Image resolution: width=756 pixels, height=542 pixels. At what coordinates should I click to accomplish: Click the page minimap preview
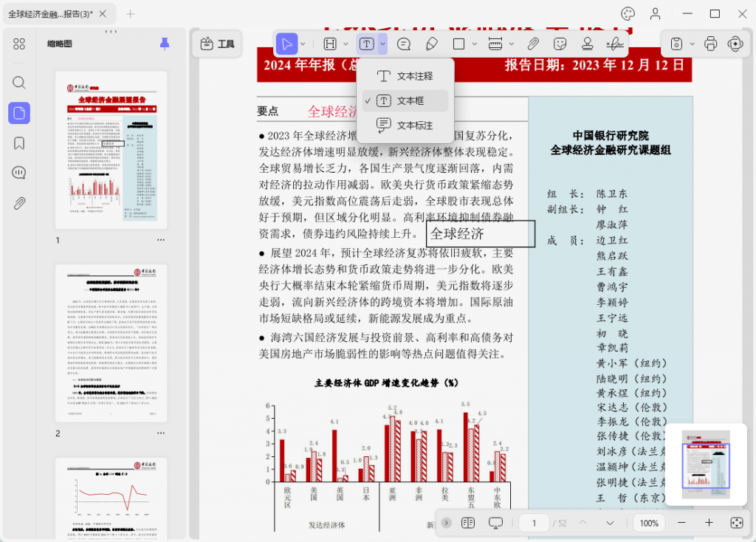[x=706, y=464]
